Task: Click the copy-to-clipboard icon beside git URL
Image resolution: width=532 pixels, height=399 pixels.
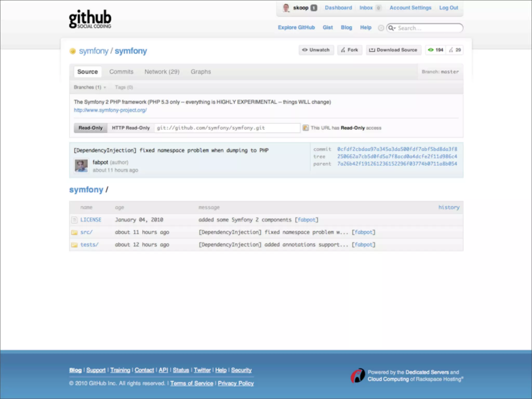Action: tap(306, 128)
